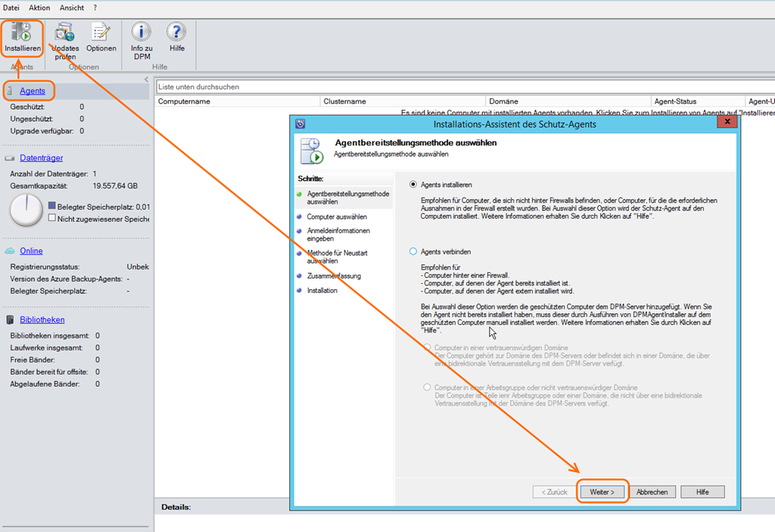Open the Agents link in sidebar

(x=33, y=91)
